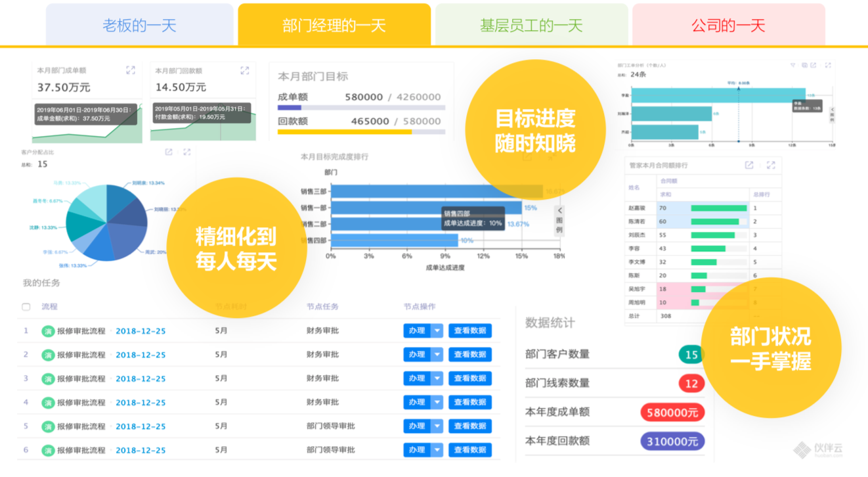Click 陈清若 row in contract ranking table
Screen dimensions: 868x477
[x=703, y=221]
